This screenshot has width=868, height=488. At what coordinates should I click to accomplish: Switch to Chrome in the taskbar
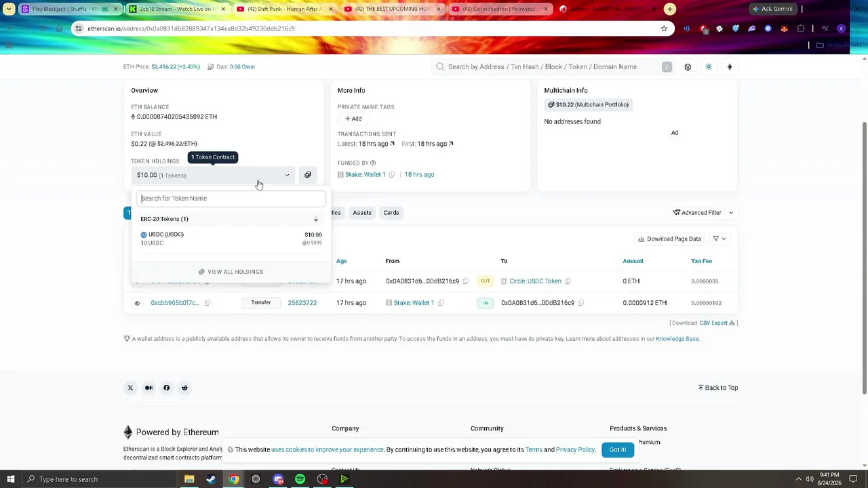pyautogui.click(x=233, y=479)
